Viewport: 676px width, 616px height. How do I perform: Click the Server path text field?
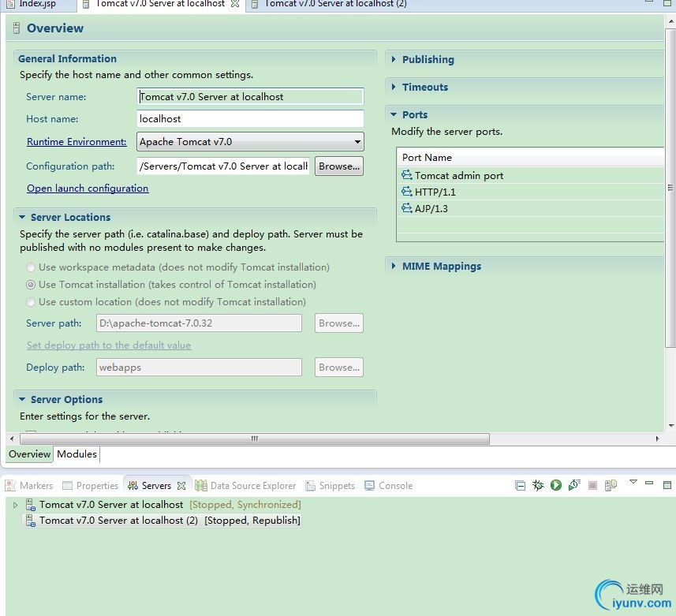point(199,323)
